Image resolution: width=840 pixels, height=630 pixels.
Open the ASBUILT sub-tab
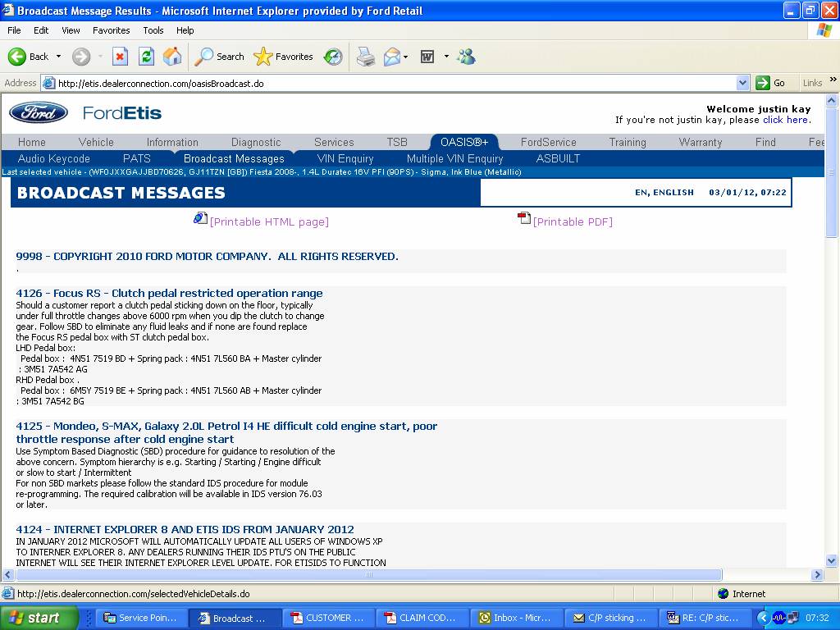(558, 158)
